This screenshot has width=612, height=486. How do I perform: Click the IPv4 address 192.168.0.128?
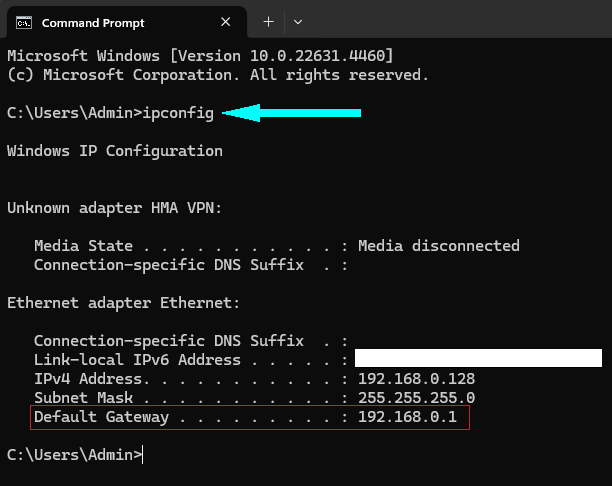pyautogui.click(x=415, y=379)
